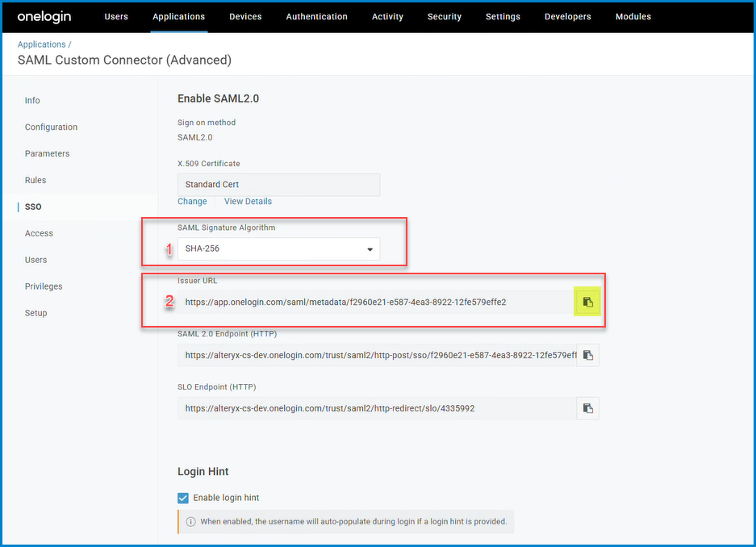Open the SAML Signature Algorithm dropdown
Screen dimensions: 756x547
coord(278,248)
